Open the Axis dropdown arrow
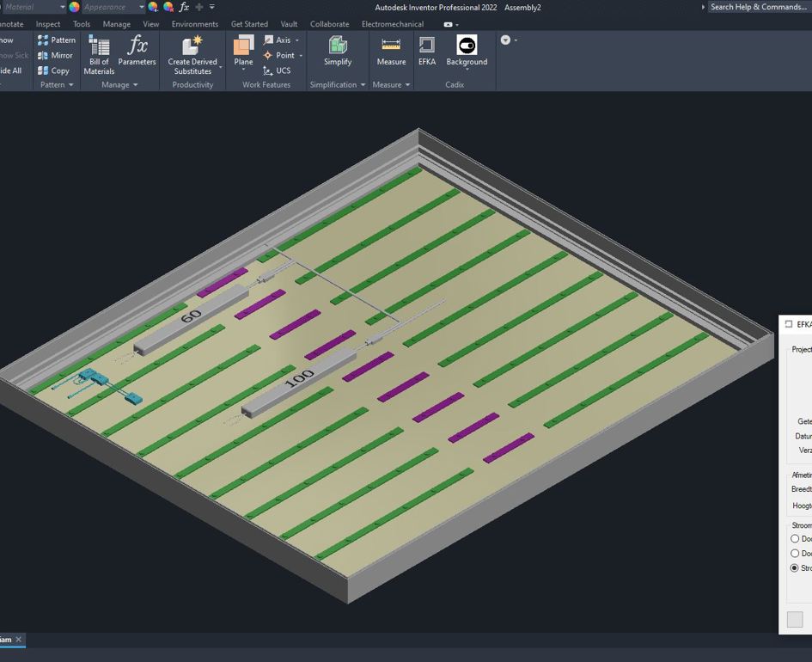812x662 pixels. click(297, 40)
